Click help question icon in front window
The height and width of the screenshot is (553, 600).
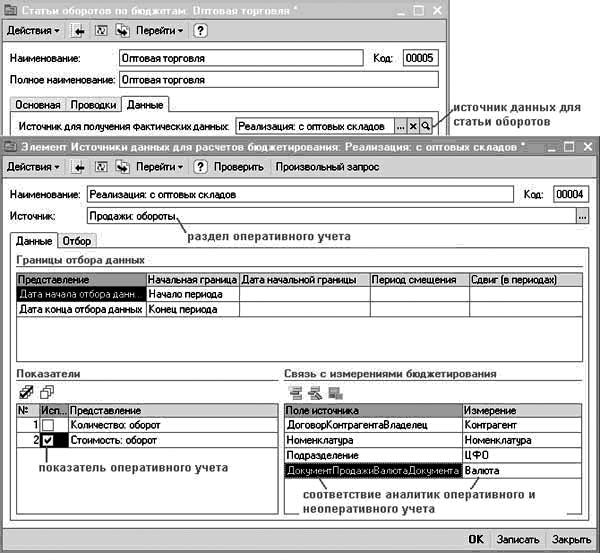[200, 167]
